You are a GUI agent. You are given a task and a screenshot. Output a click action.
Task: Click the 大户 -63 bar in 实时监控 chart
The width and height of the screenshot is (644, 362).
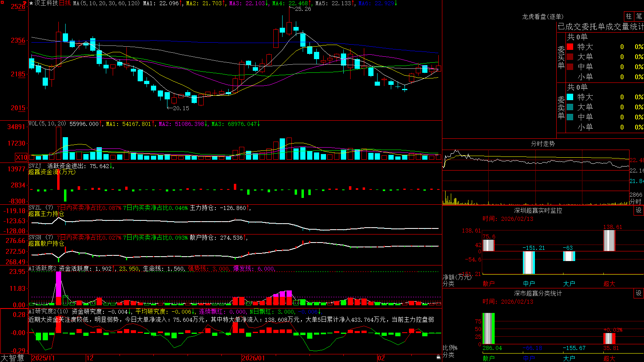569,256
